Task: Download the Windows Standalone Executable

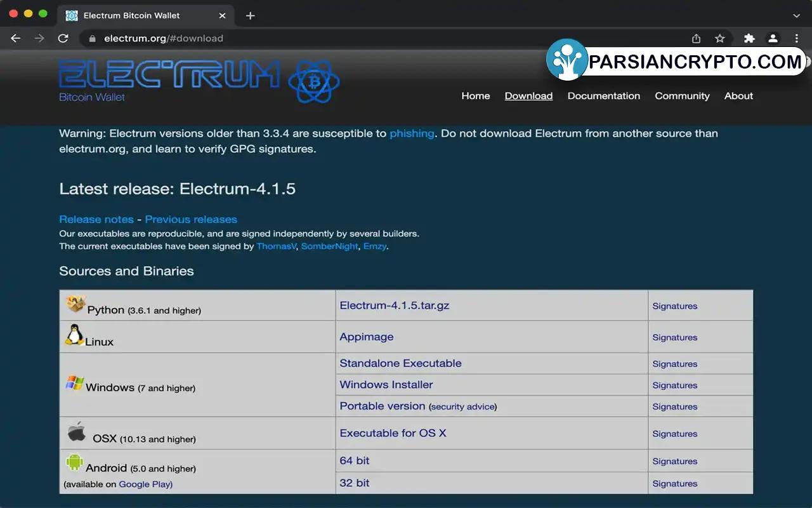Action: click(400, 363)
